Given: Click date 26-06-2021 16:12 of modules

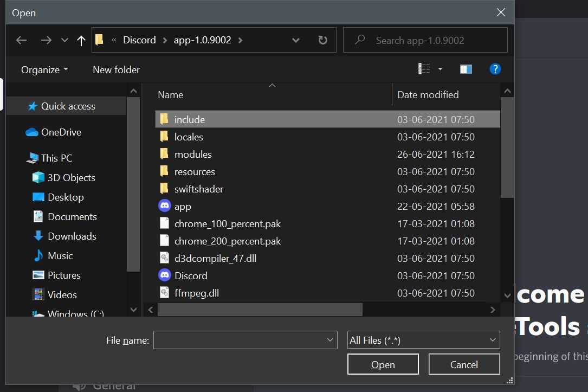Looking at the screenshot, I should [436, 154].
